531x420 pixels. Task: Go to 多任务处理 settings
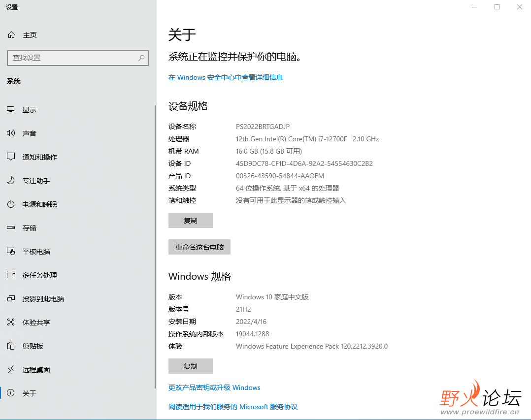click(77, 275)
